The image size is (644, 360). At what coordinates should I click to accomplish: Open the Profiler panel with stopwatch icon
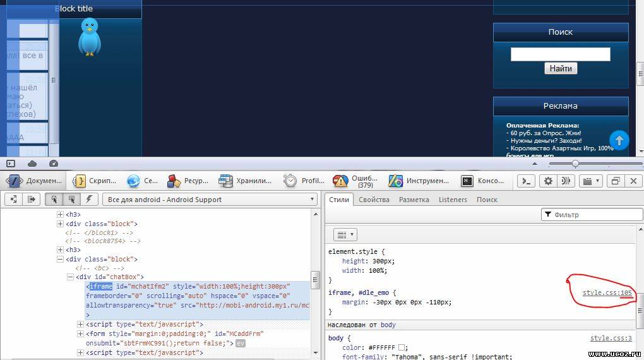[304, 181]
